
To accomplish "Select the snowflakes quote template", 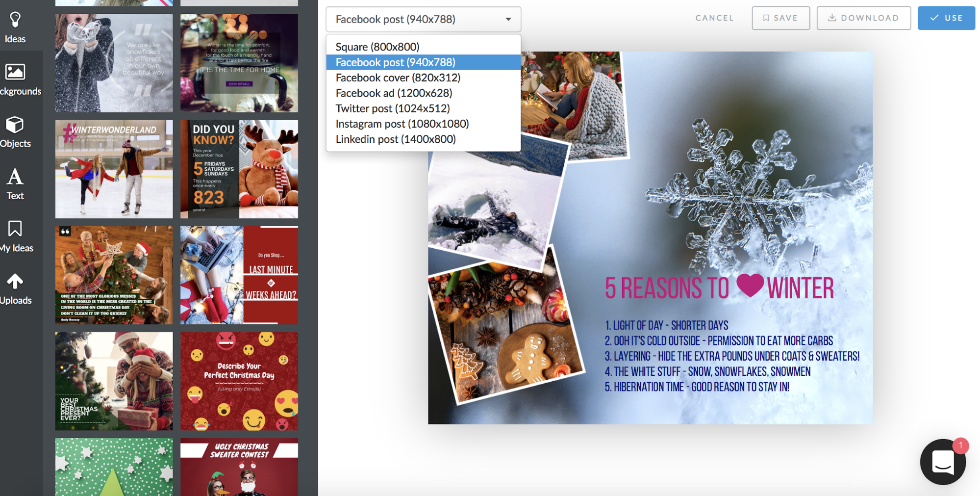I will point(114,63).
